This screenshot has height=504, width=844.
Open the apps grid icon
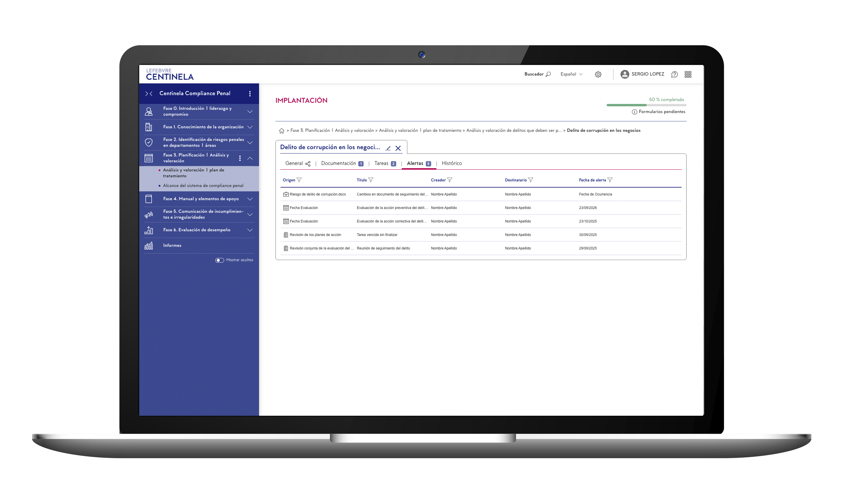[x=688, y=74]
